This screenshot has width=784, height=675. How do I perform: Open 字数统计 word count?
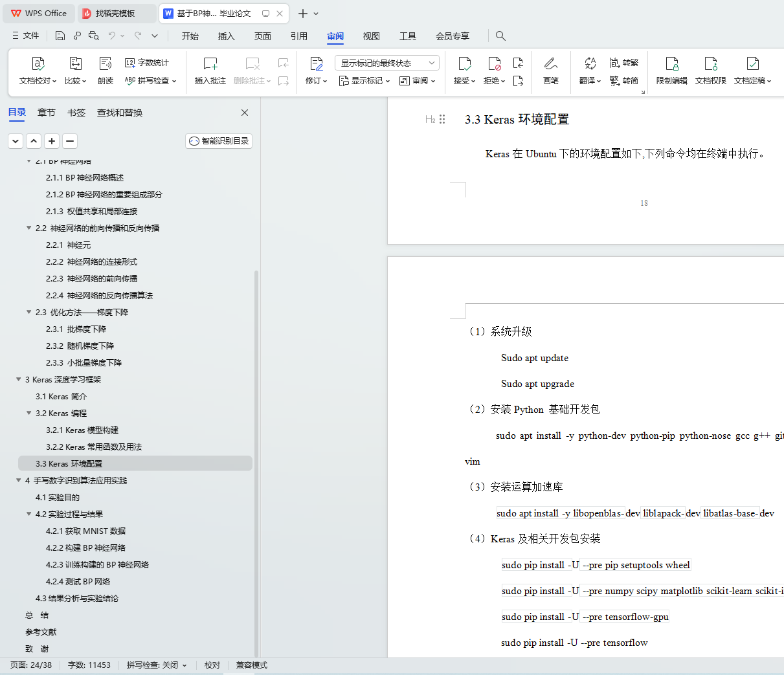coord(147,63)
